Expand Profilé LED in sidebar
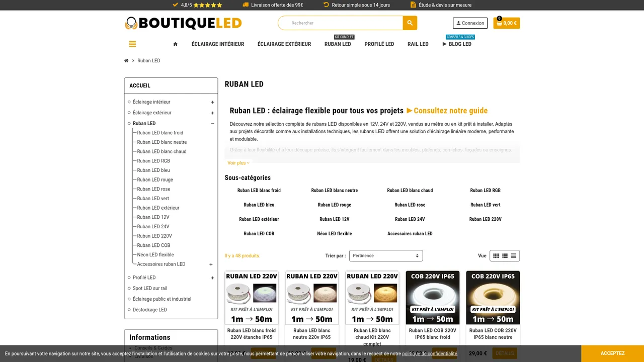Image resolution: width=644 pixels, height=362 pixels. 212,278
